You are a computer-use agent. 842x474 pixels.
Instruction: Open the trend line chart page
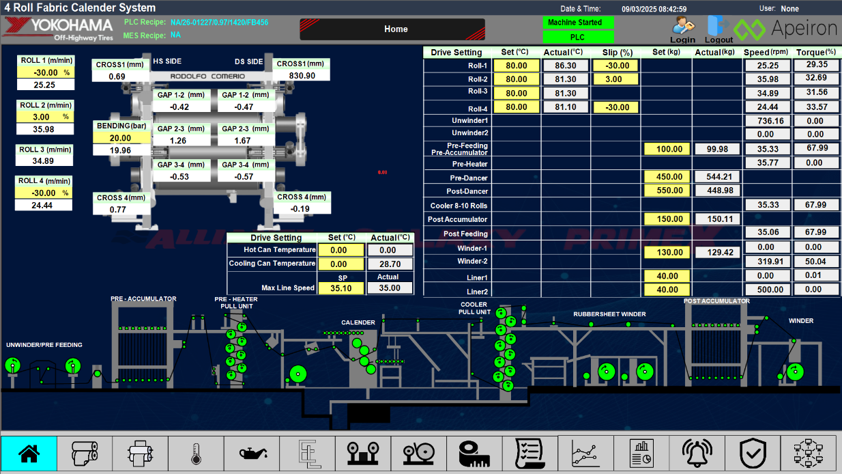click(x=586, y=454)
